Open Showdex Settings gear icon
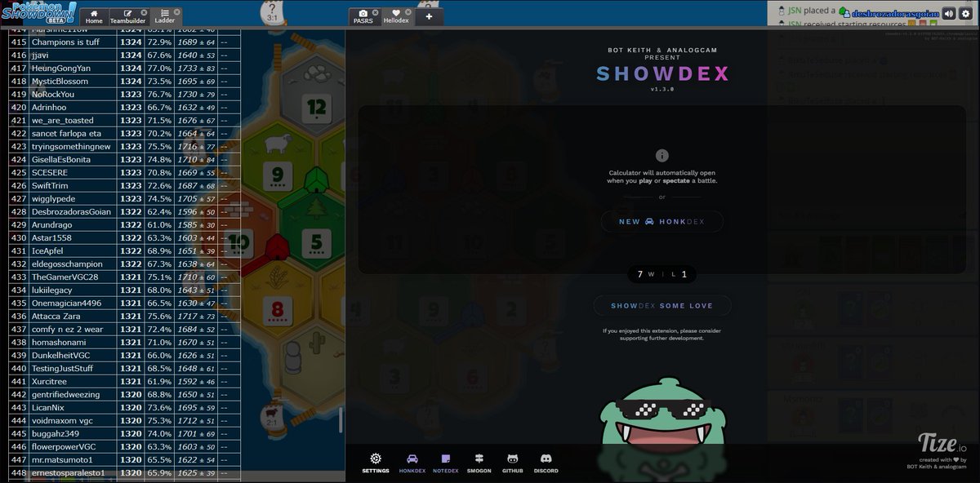Image resolution: width=980 pixels, height=483 pixels. 376,459
